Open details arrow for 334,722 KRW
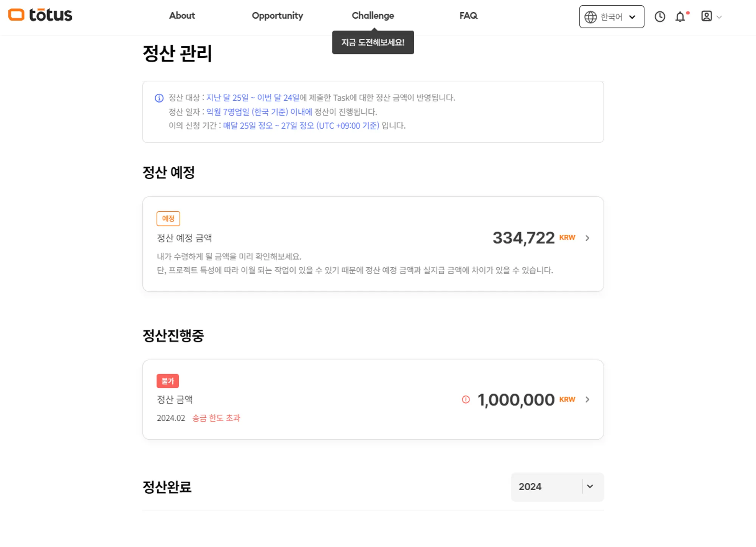 pos(587,238)
